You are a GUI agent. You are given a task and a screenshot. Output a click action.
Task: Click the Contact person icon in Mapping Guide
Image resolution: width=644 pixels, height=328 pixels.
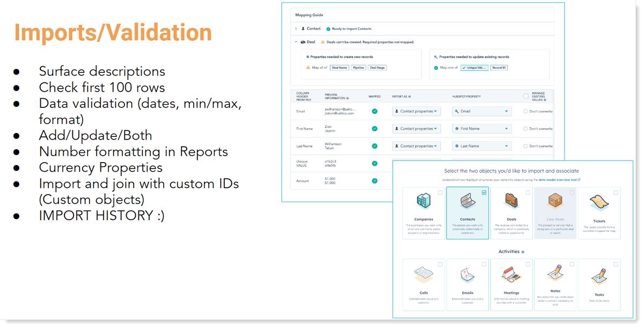tap(303, 28)
